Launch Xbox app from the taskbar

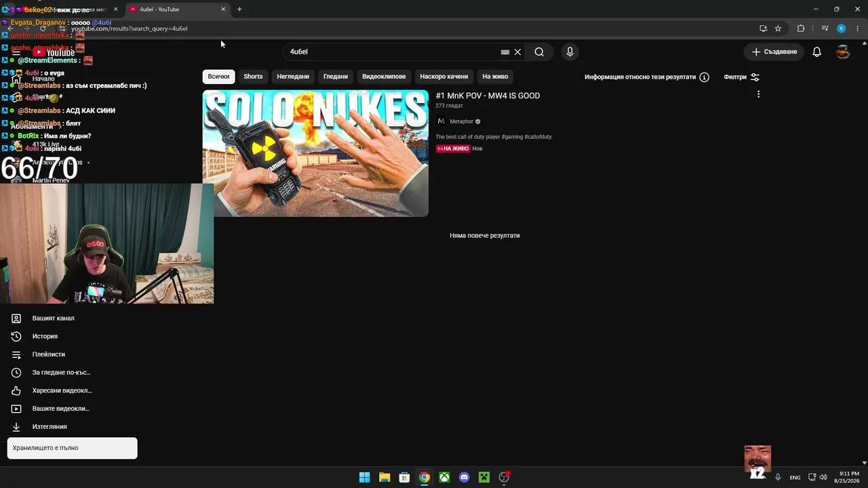tap(444, 477)
